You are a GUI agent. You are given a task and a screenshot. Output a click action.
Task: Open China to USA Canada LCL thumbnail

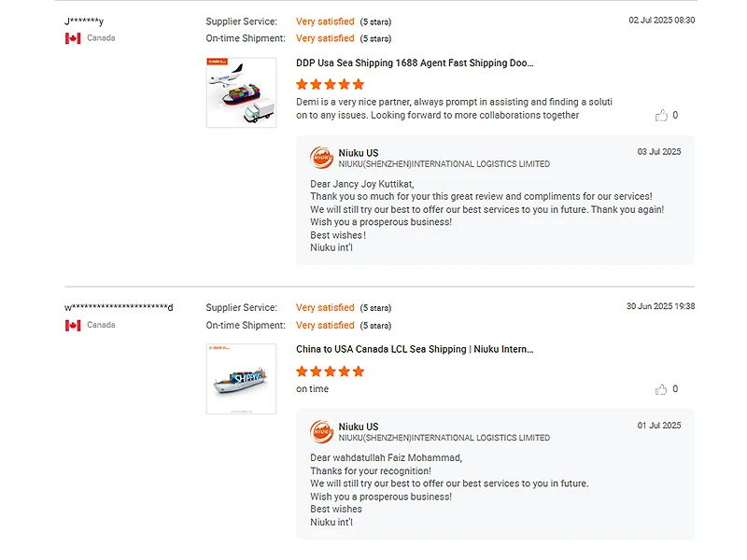[241, 378]
